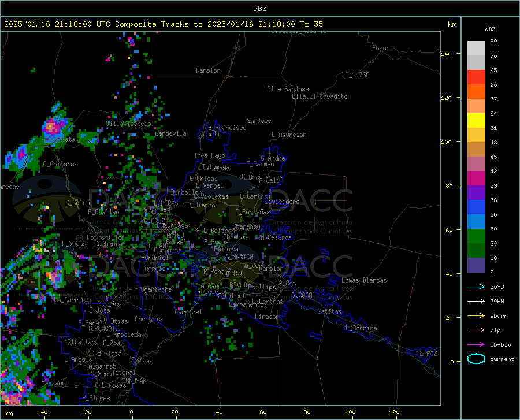This screenshot has width=520, height=420.
Task: Click the L_Asuncion label
Action: point(289,135)
